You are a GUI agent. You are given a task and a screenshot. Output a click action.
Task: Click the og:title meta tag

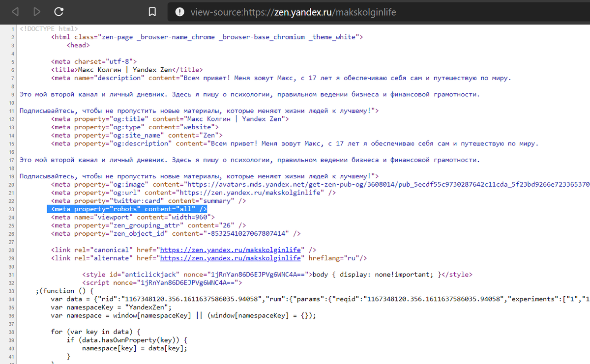[170, 119]
